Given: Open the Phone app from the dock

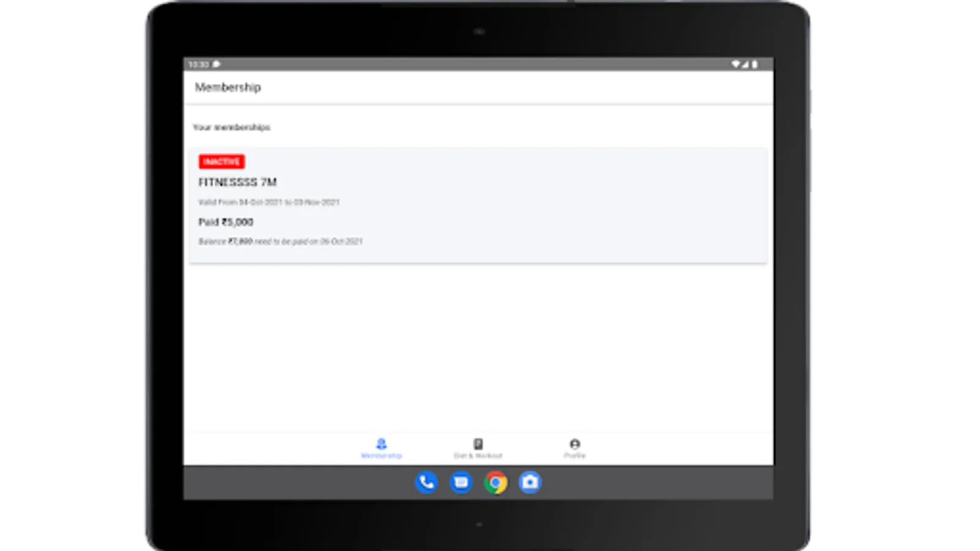Looking at the screenshot, I should [426, 483].
